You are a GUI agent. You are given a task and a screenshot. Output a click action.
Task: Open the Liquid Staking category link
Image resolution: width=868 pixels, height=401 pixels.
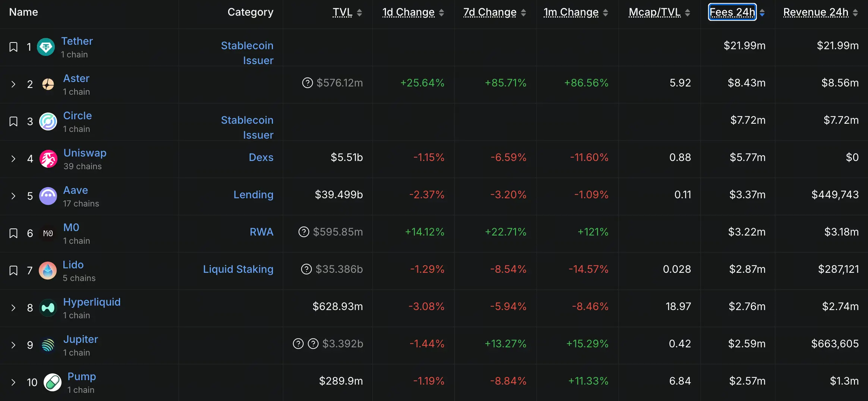[x=238, y=269]
